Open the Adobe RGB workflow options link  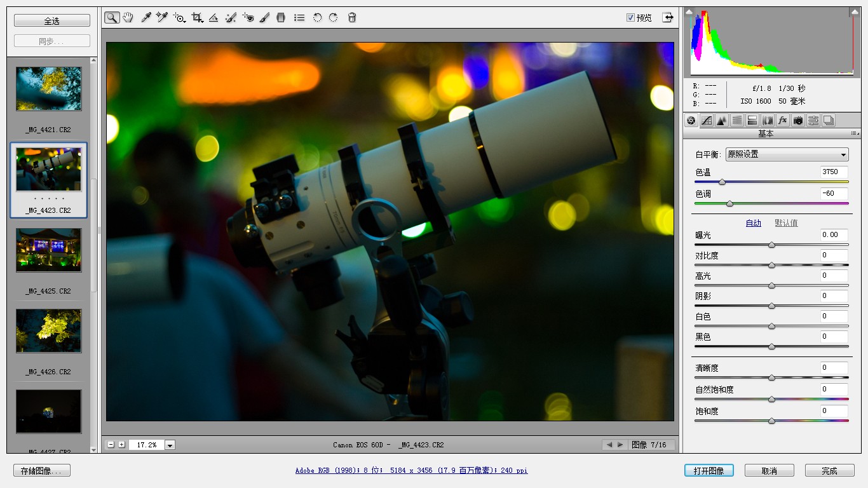point(411,471)
